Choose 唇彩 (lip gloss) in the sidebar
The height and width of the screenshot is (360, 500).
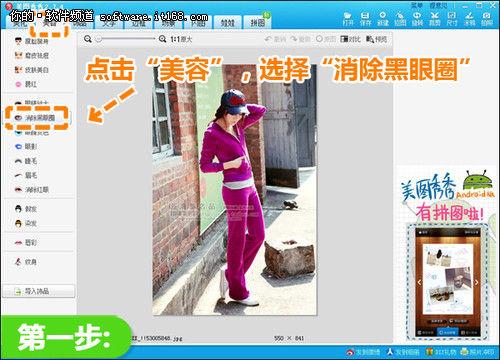click(26, 242)
